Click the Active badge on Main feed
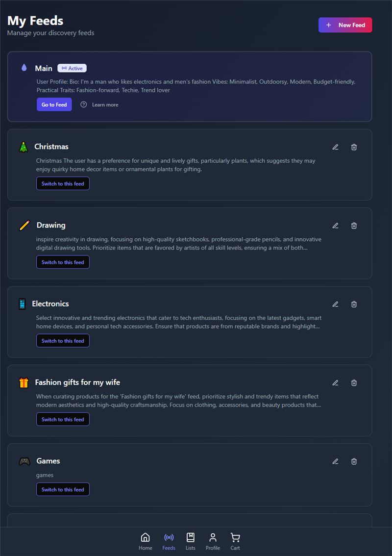392x556 pixels. click(x=72, y=69)
